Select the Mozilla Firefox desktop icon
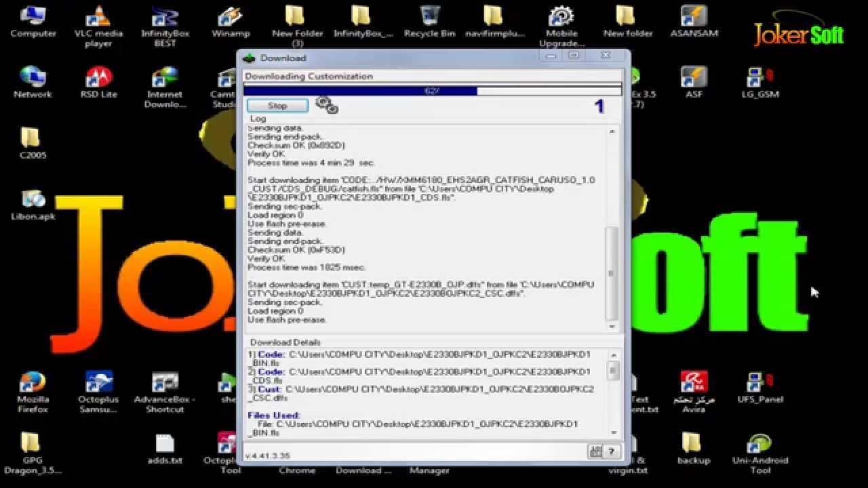Screen dimensions: 868x488 (33, 392)
